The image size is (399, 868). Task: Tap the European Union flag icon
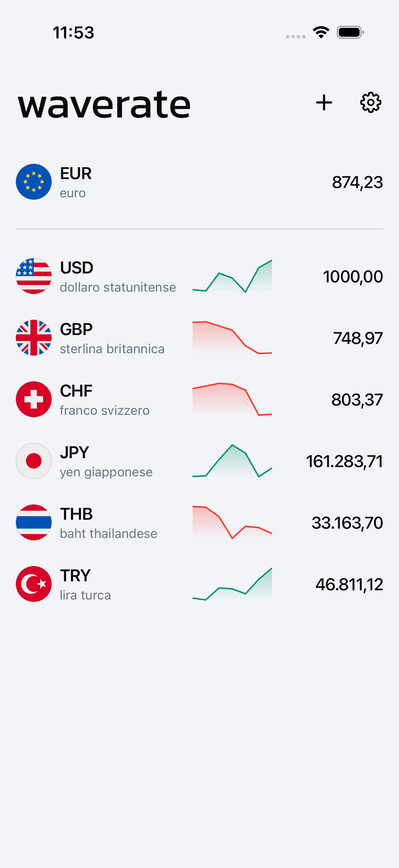pos(34,182)
